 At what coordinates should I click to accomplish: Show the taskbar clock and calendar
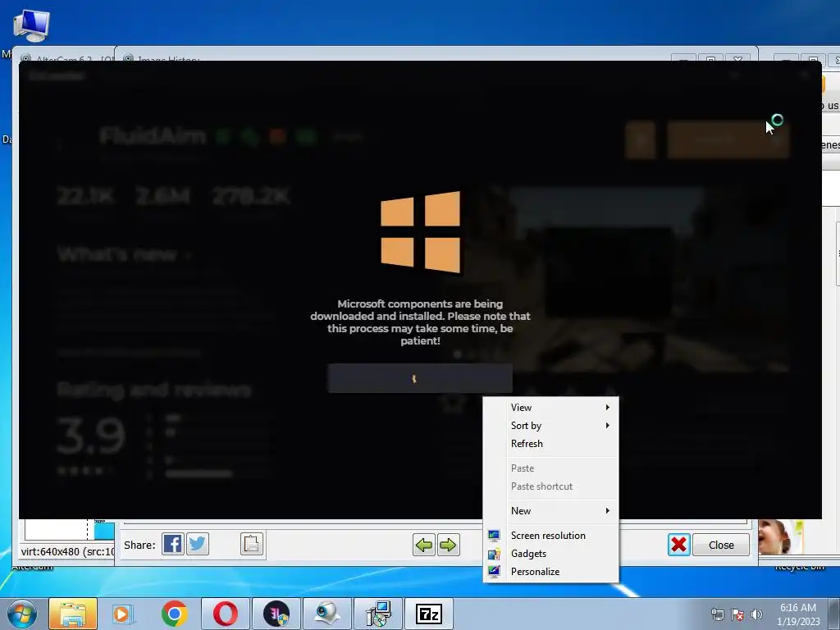(798, 614)
